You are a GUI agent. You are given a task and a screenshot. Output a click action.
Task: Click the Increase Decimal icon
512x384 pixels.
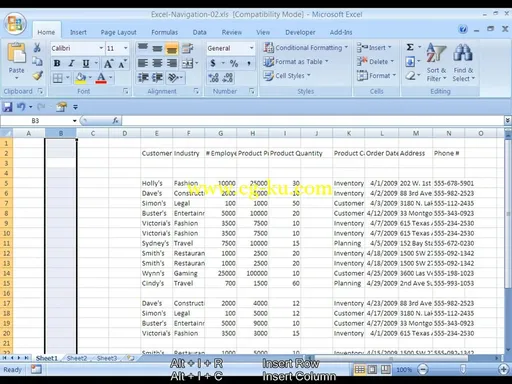click(214, 78)
